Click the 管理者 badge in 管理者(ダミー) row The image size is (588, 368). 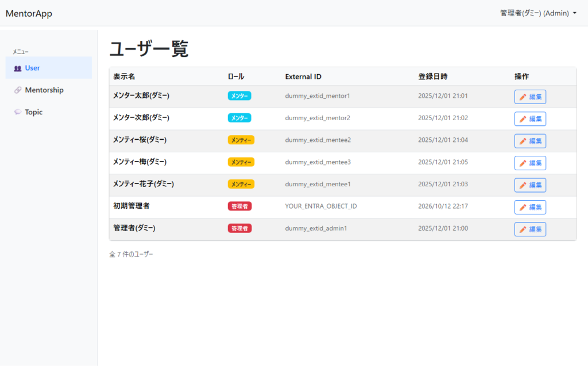(x=239, y=228)
